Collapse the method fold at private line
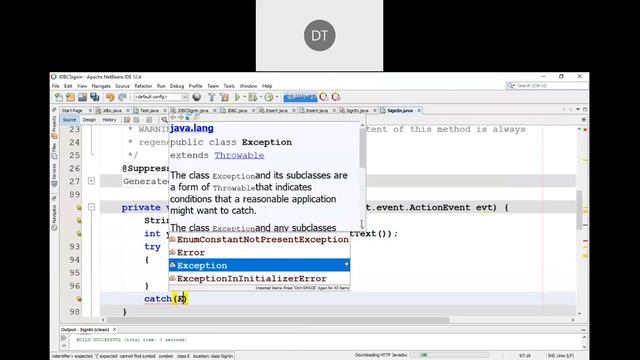640x360 pixels. (x=91, y=207)
